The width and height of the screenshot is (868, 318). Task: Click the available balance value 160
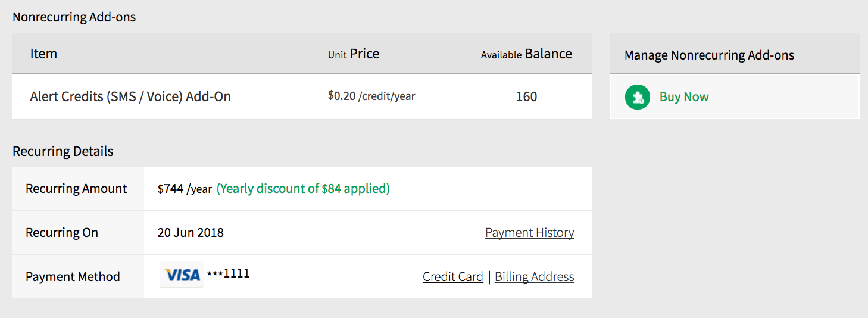coord(526,96)
